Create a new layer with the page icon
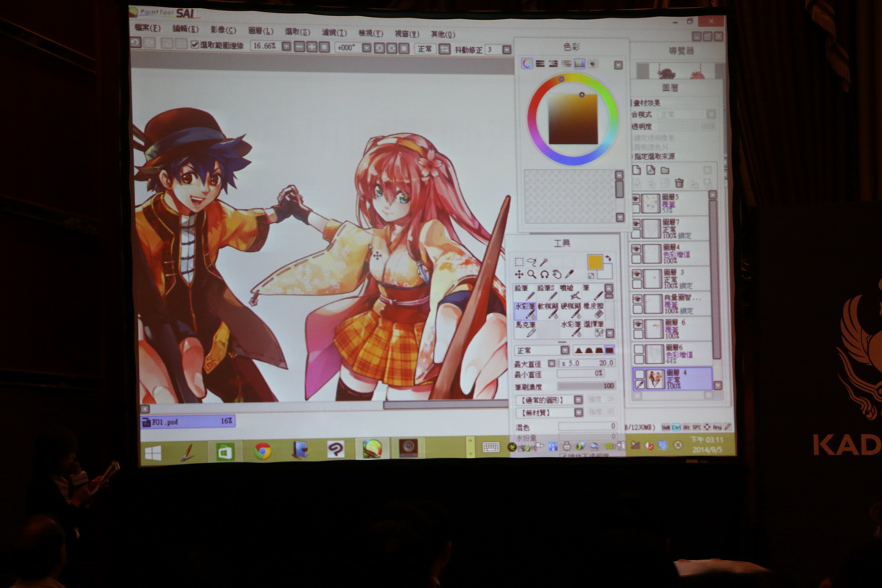The width and height of the screenshot is (882, 588). [637, 171]
